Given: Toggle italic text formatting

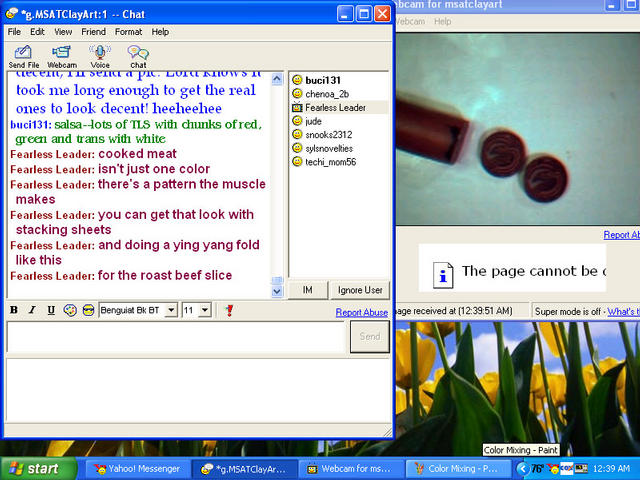Looking at the screenshot, I should pos(32,310).
